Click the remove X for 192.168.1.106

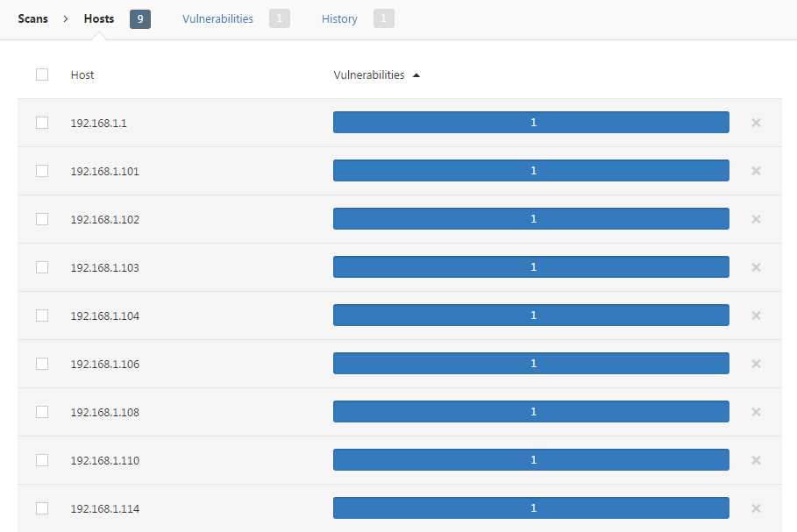click(x=756, y=364)
